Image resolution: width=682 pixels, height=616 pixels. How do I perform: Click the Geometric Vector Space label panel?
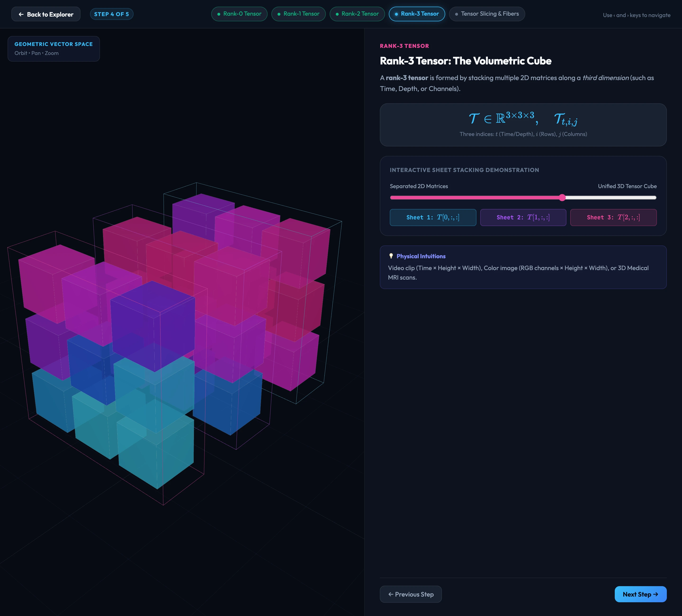[54, 49]
